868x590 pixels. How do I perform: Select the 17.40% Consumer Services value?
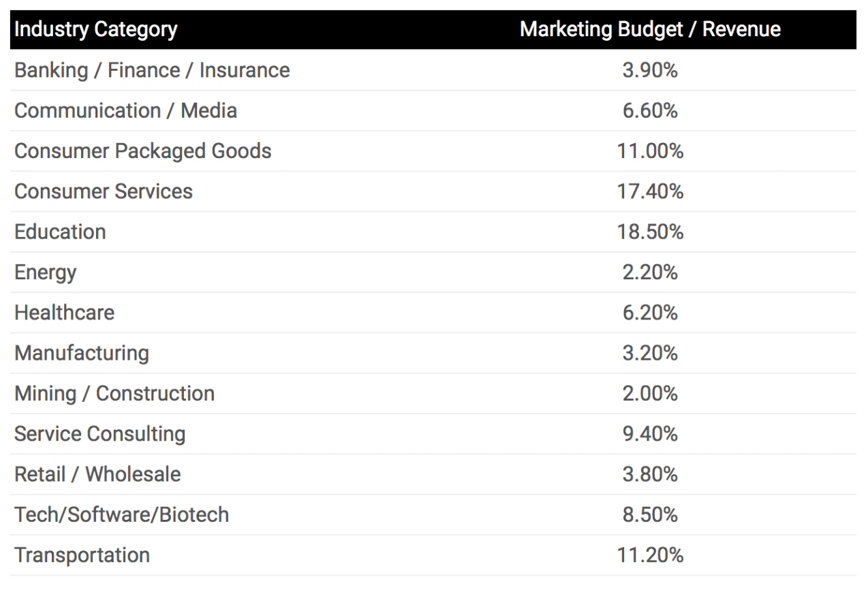650,191
